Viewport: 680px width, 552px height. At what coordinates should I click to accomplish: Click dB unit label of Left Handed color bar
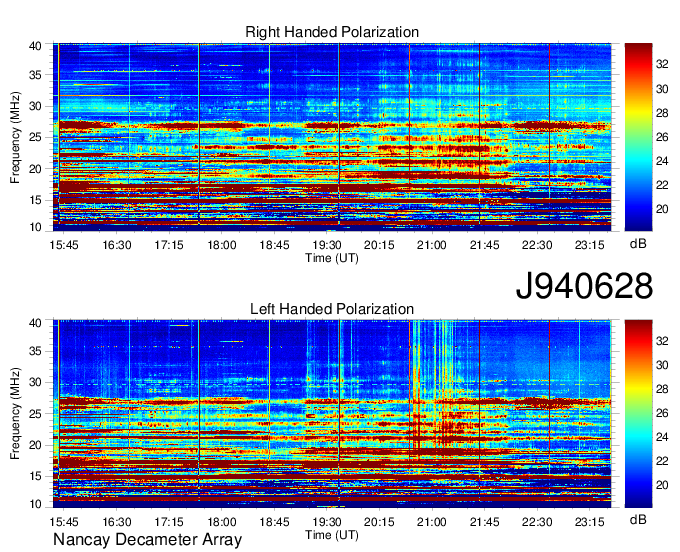638,519
